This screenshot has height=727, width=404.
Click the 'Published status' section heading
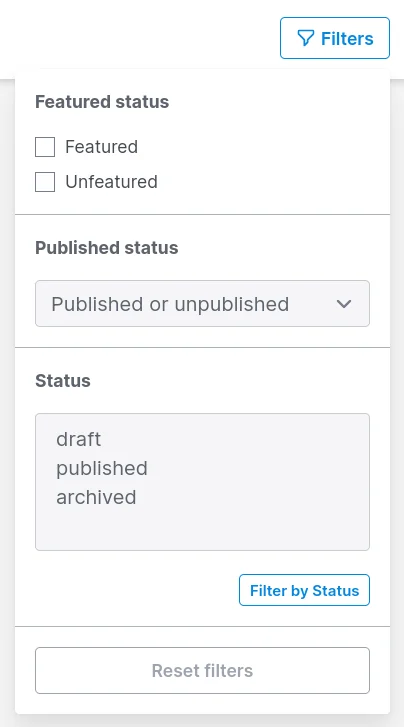click(x=107, y=248)
